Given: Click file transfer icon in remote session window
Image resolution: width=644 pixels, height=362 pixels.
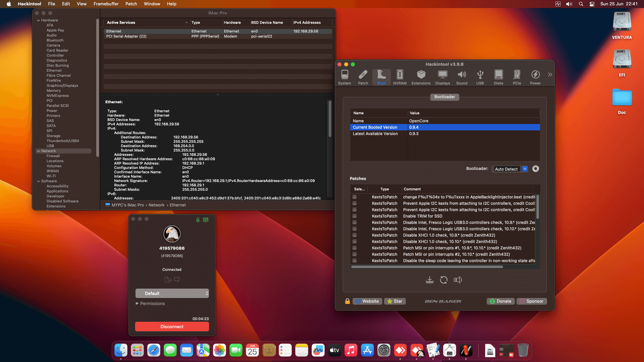Looking at the screenshot, I should 168,280.
